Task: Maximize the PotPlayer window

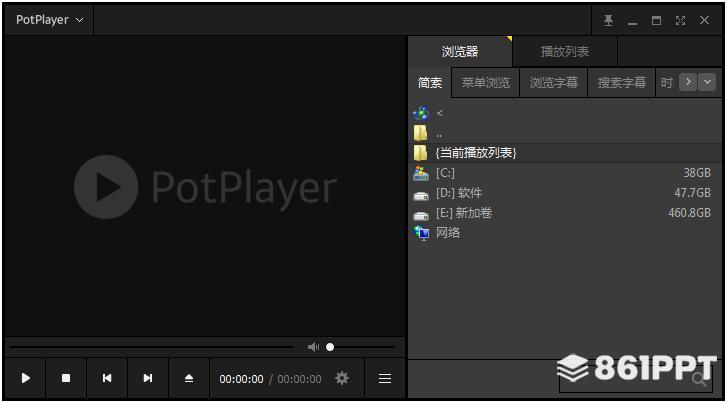Action: pos(656,20)
